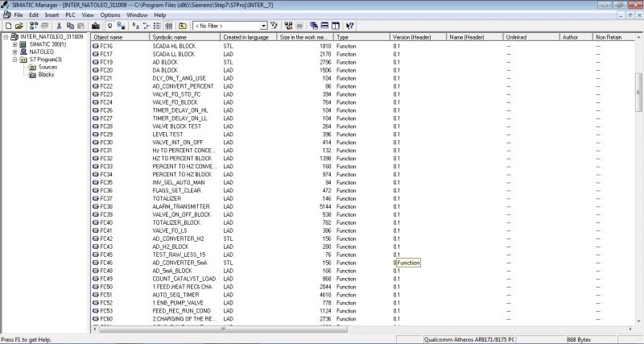This screenshot has height=344, width=644.
Task: Click the Created in language column header
Action: click(248, 37)
